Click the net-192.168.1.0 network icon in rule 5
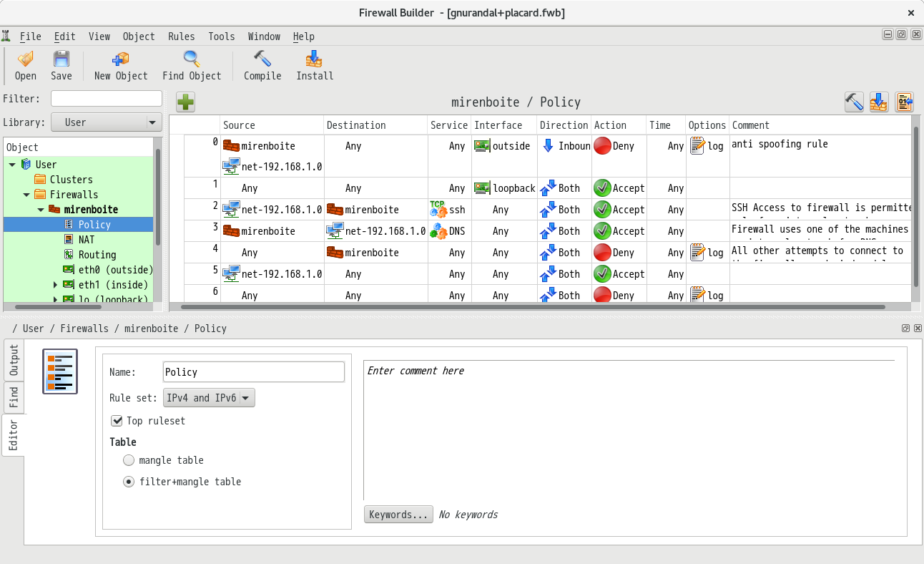Screen dimensions: 924x564 tap(231, 273)
